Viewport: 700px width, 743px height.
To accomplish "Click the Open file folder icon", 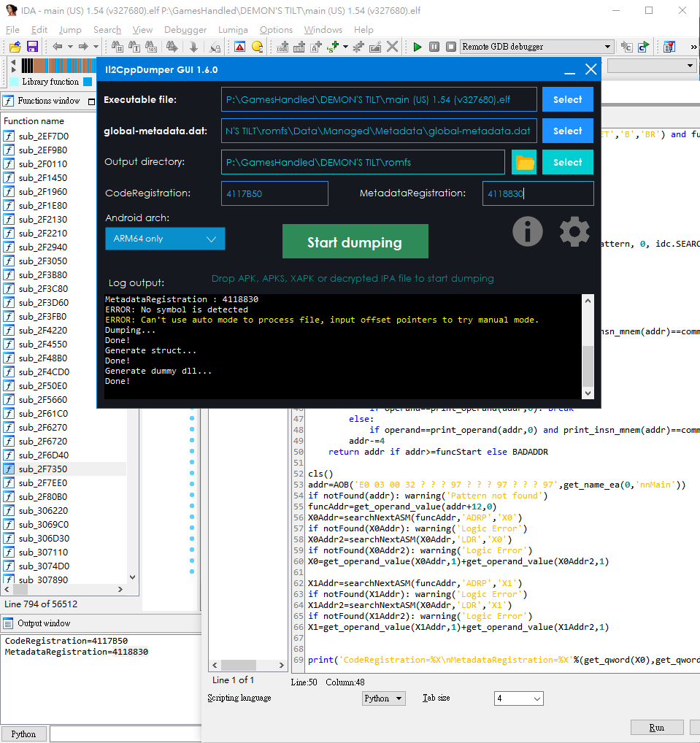I will pyautogui.click(x=15, y=47).
